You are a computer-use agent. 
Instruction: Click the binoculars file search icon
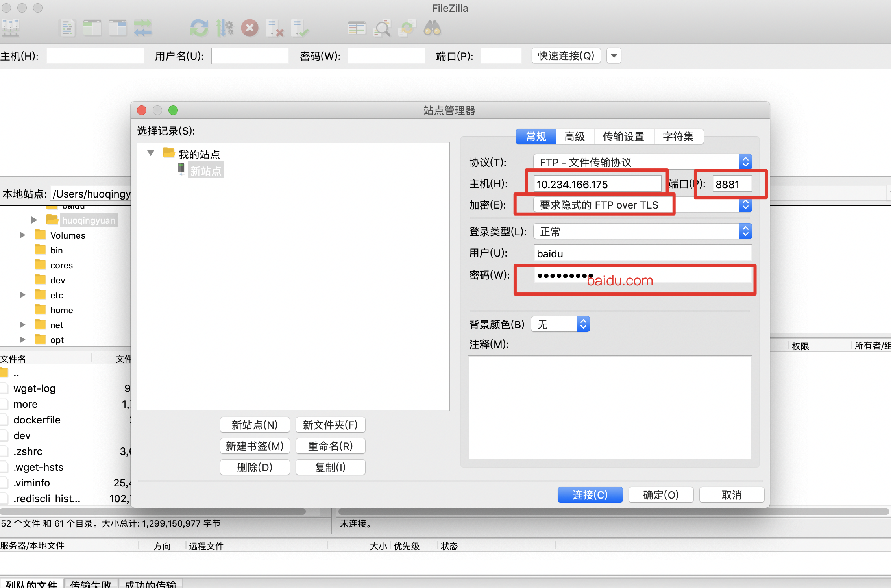click(x=432, y=28)
